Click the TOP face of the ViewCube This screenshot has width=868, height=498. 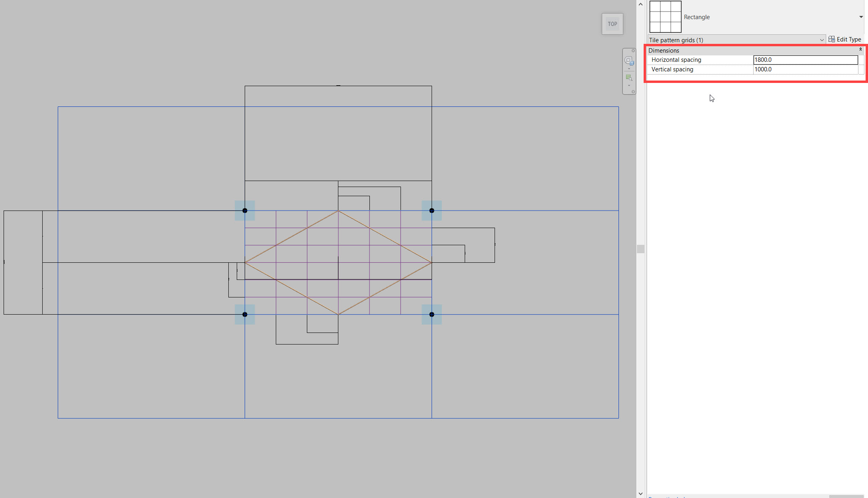[612, 24]
